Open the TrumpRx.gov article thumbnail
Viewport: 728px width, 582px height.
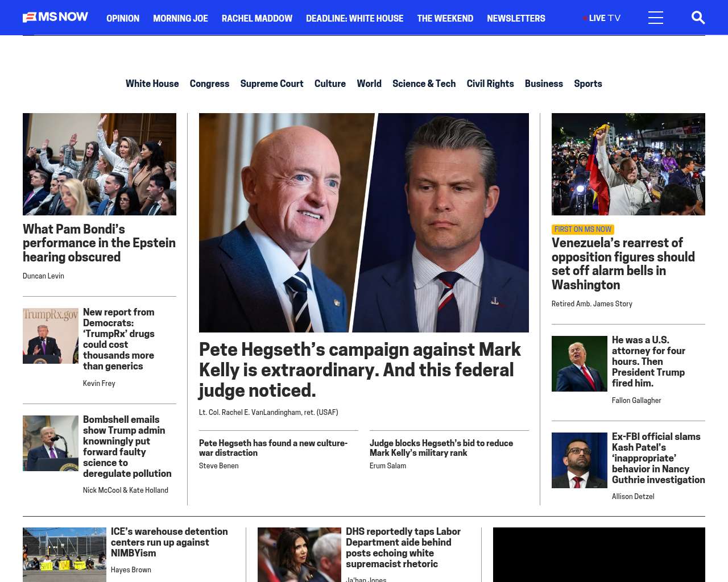point(51,336)
